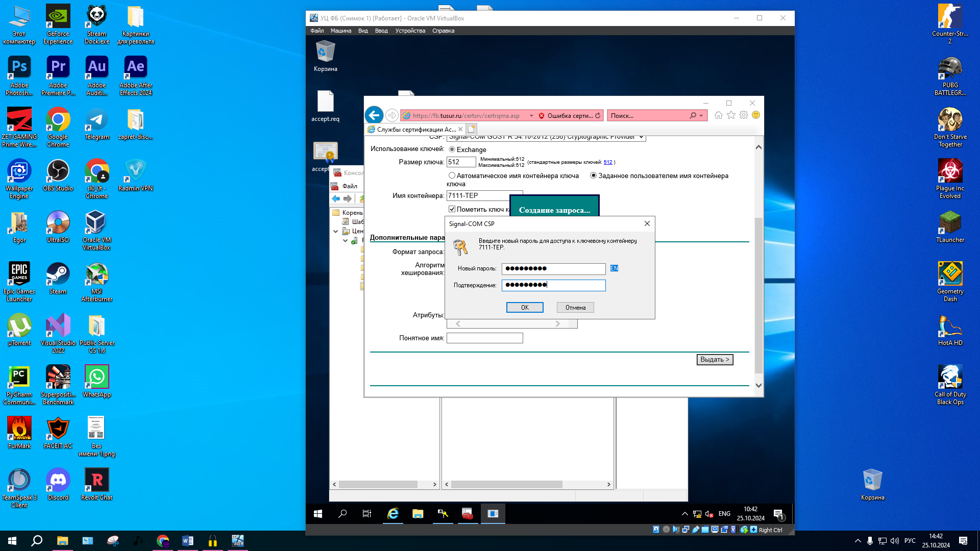Click the 512 standard key size link
Viewport: 980px width, 551px height.
608,162
